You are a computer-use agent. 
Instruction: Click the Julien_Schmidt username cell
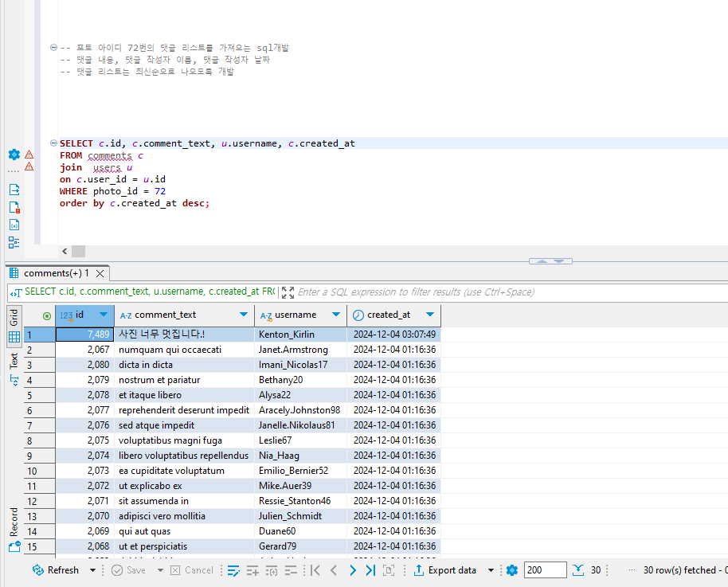coord(300,516)
